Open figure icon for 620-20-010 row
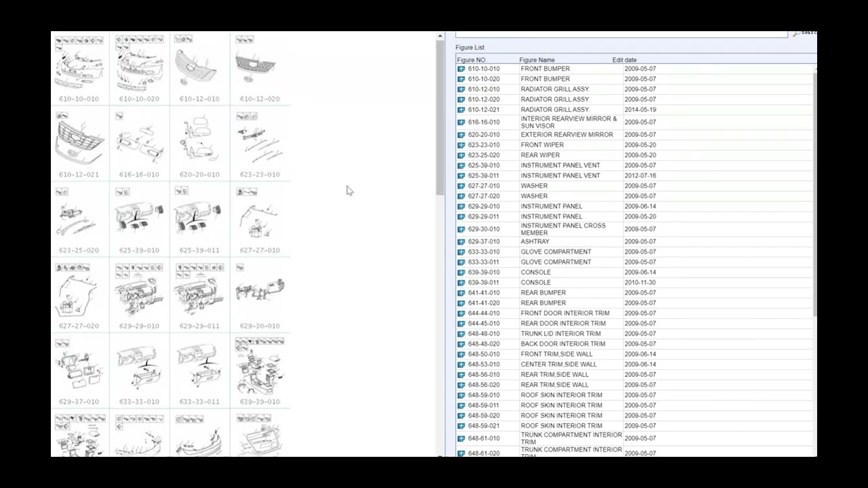Viewport: 868px width, 488px height. coord(461,135)
